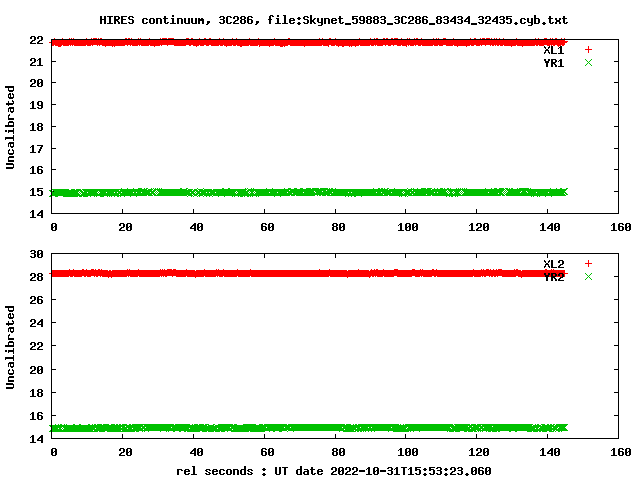Click the x-axis tick 140 under the lower plot
640x480 pixels.
550,452
